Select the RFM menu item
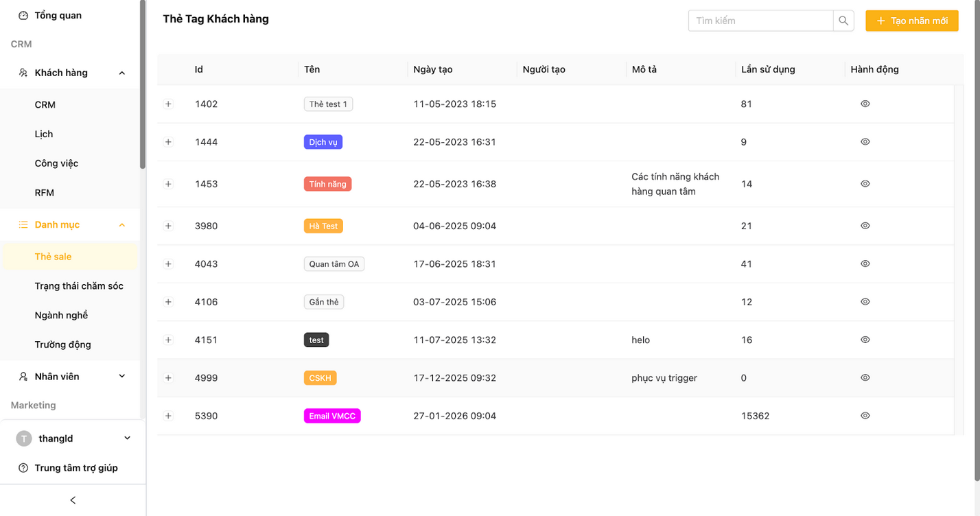Screen dimensions: 980x516 45,193
